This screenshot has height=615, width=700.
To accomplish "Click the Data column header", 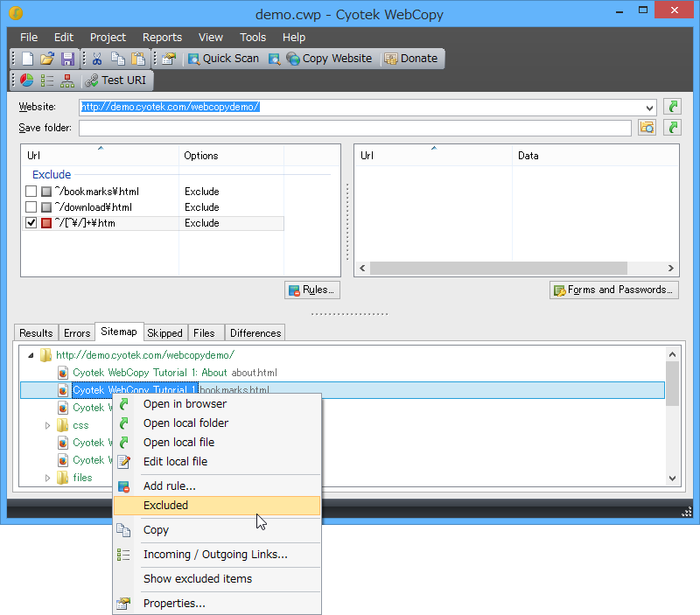I will pos(594,156).
